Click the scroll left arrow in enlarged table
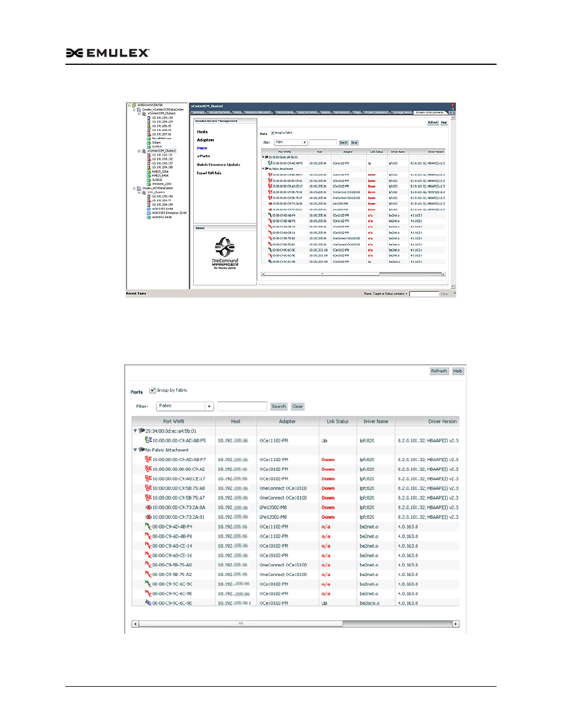This screenshot has width=562, height=728. pyautogui.click(x=135, y=624)
